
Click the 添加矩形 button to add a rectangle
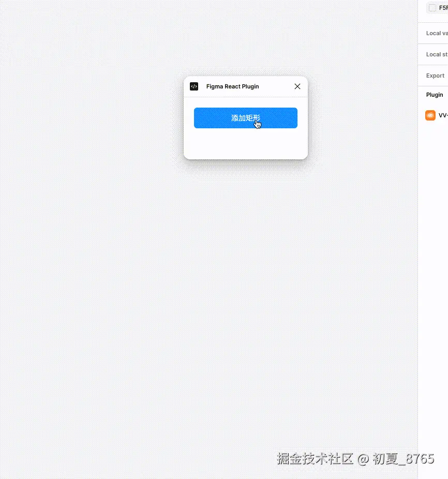pos(246,118)
